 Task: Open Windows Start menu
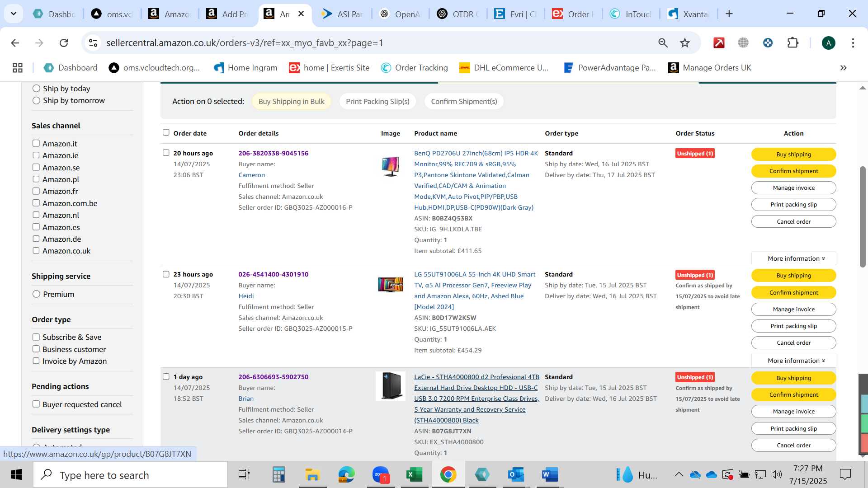point(16,475)
